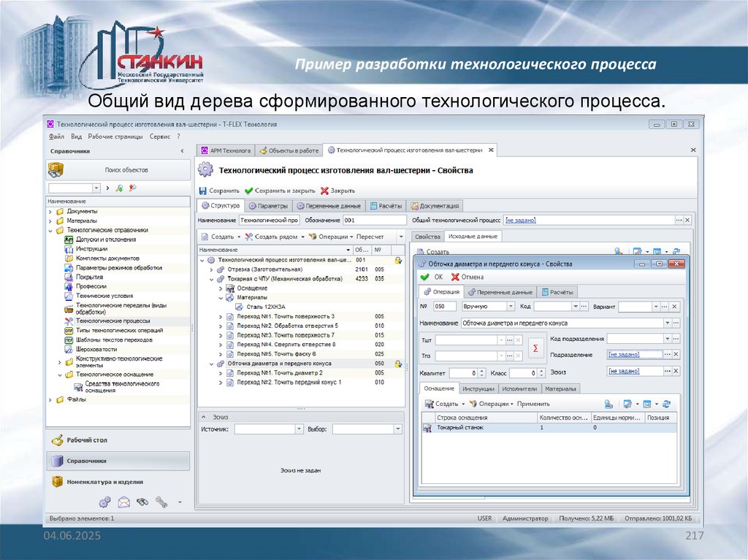Image resolution: width=748 pixels, height=560 pixels.
Task: Open the Параметры tab
Action: tap(268, 206)
